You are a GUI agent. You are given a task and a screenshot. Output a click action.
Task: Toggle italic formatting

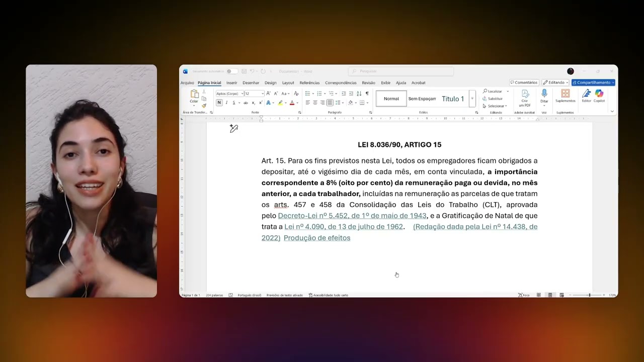[x=226, y=103]
